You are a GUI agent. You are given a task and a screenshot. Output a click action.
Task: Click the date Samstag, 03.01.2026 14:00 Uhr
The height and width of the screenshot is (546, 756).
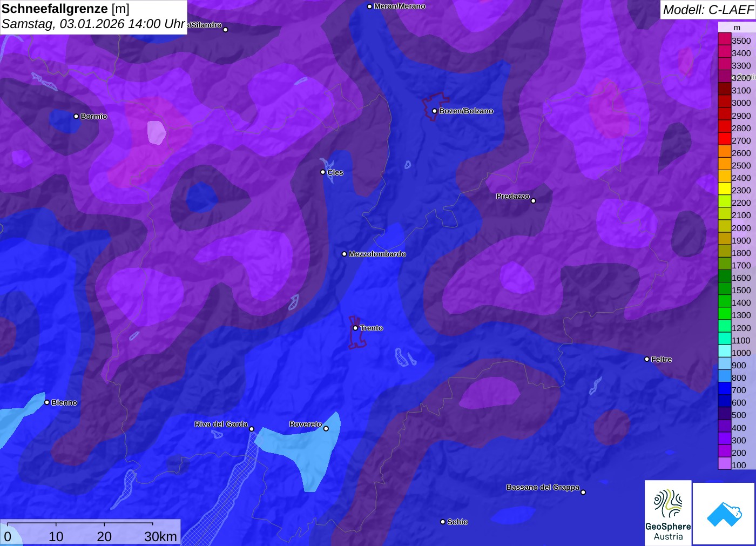(x=93, y=24)
